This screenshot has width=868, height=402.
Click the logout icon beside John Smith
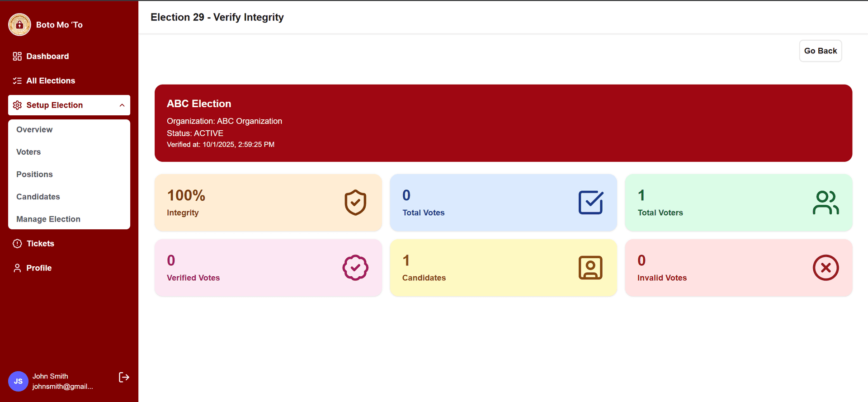pyautogui.click(x=124, y=377)
